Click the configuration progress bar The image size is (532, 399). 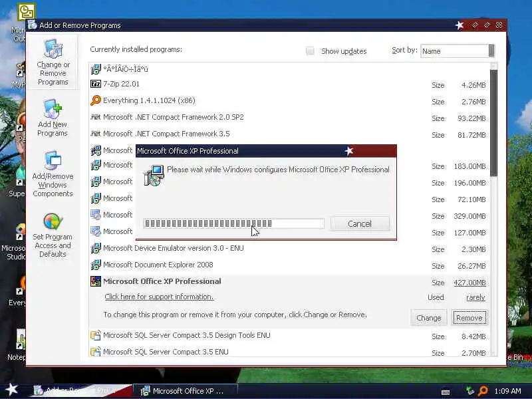pyautogui.click(x=233, y=223)
